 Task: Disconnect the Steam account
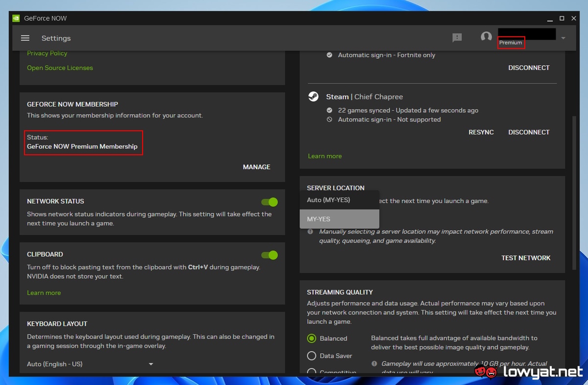pos(529,132)
